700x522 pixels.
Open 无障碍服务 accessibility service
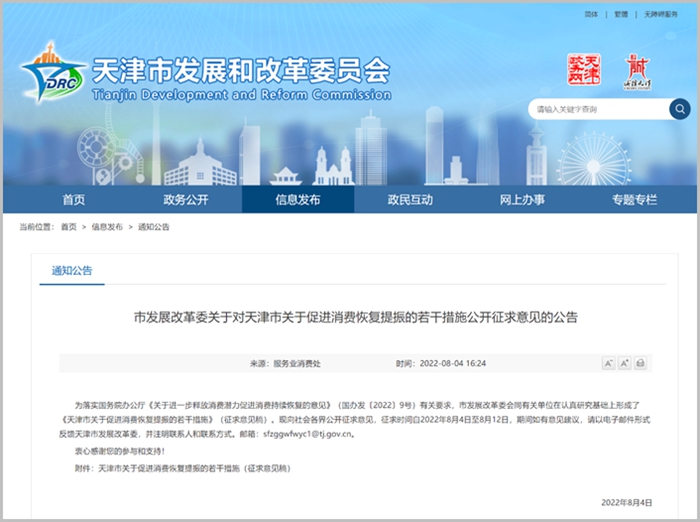pos(660,15)
